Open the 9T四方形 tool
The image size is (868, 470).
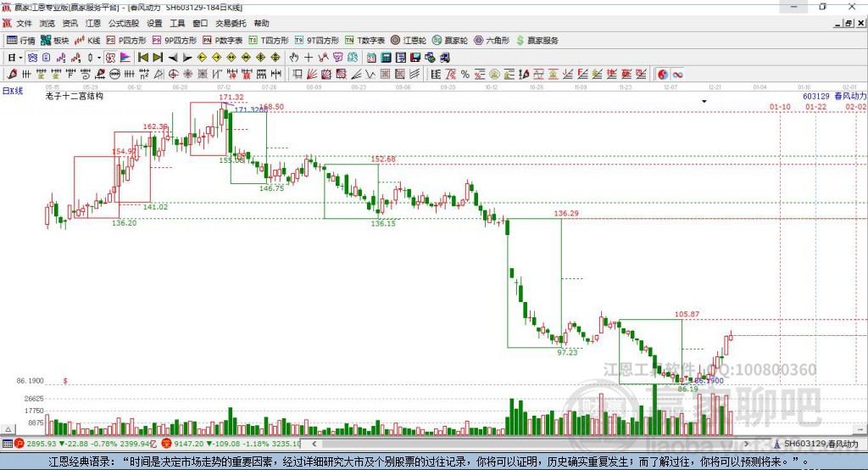tap(317, 41)
